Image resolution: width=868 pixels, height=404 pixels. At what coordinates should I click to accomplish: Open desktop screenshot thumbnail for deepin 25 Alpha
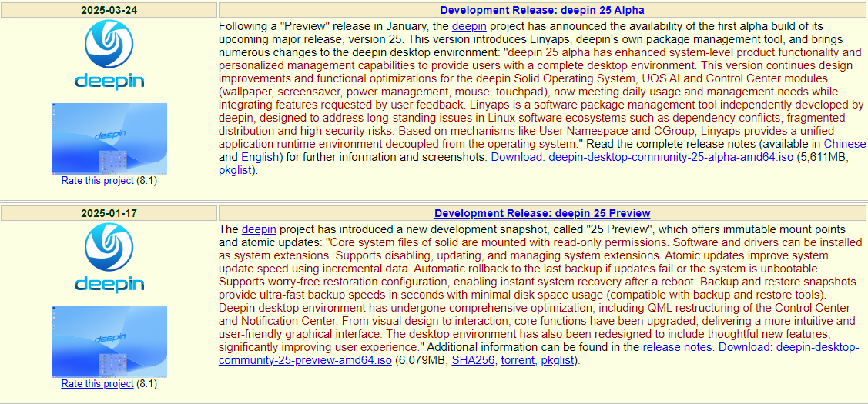tap(109, 139)
